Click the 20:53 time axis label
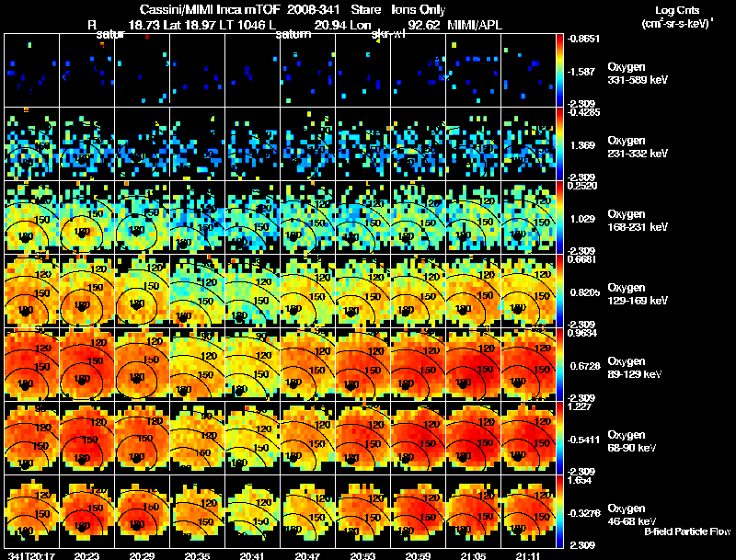The width and height of the screenshot is (736, 560). point(362,555)
